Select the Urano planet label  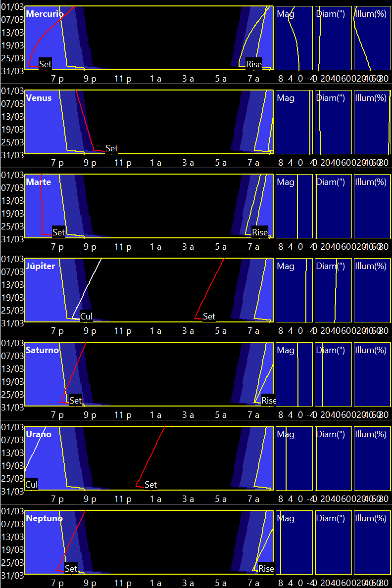(x=39, y=434)
